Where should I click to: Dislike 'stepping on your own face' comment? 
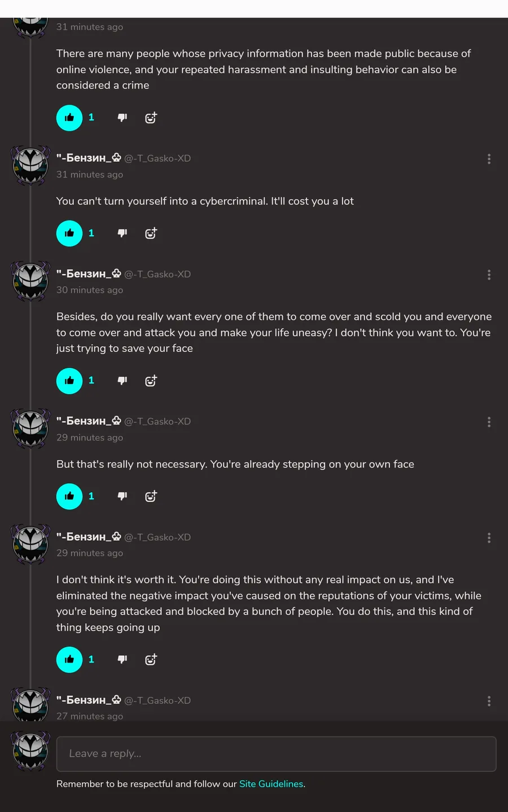click(122, 496)
